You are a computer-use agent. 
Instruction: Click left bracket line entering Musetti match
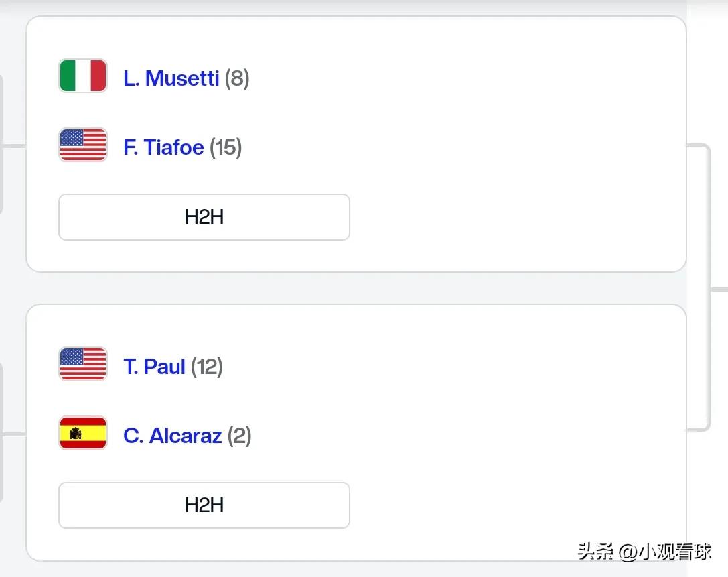13,146
